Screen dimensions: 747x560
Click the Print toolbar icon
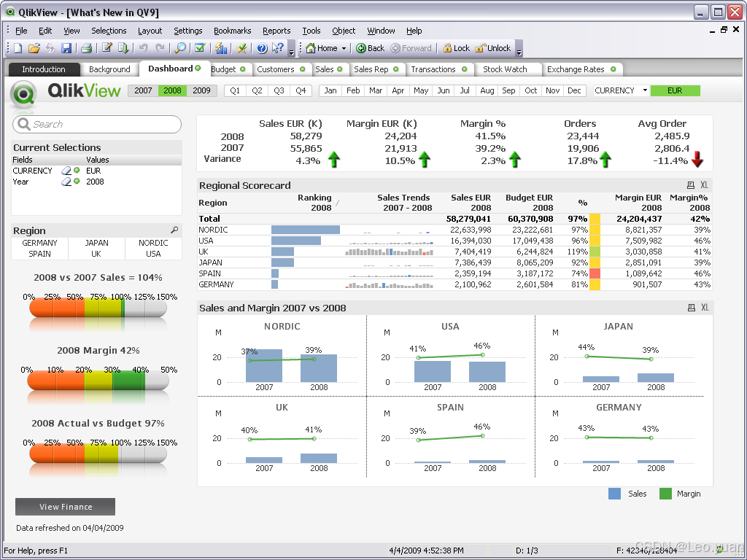pos(86,48)
